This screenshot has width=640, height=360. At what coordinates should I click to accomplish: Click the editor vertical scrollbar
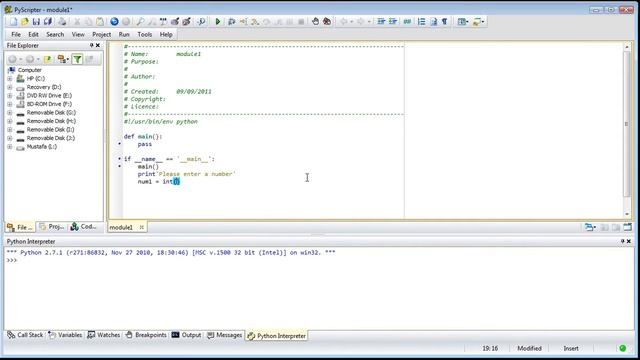(627, 131)
